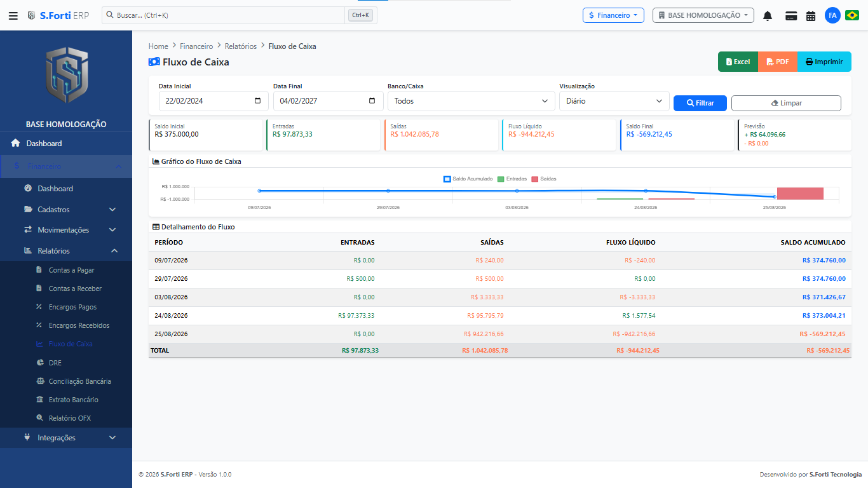The image size is (868, 488).
Task: Click the Imprimir button
Action: point(824,62)
